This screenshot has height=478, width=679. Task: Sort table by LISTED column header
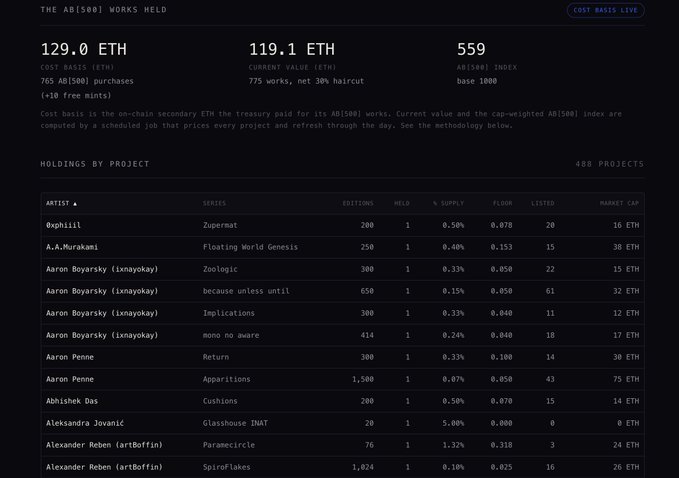(x=543, y=203)
